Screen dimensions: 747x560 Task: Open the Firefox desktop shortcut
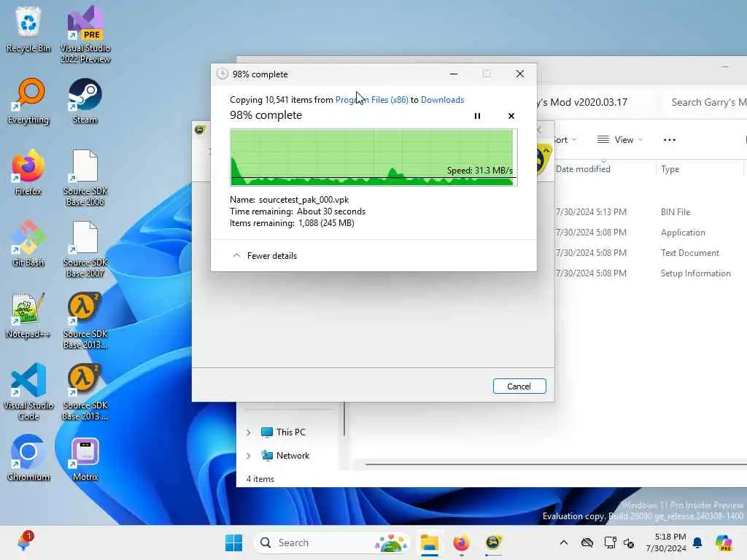[x=28, y=172]
